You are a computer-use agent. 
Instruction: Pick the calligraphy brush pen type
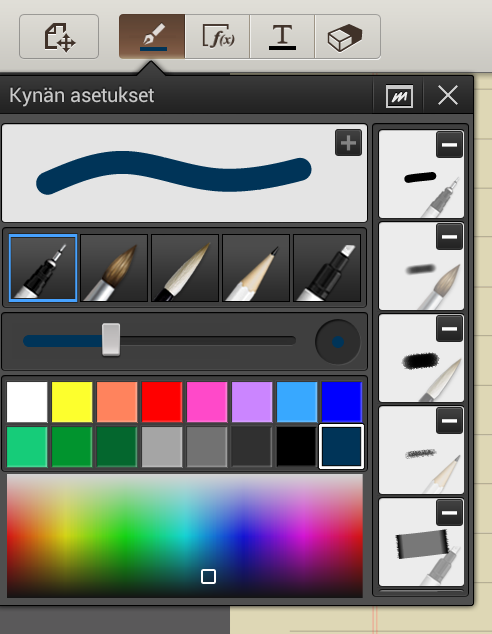pyautogui.click(x=185, y=268)
